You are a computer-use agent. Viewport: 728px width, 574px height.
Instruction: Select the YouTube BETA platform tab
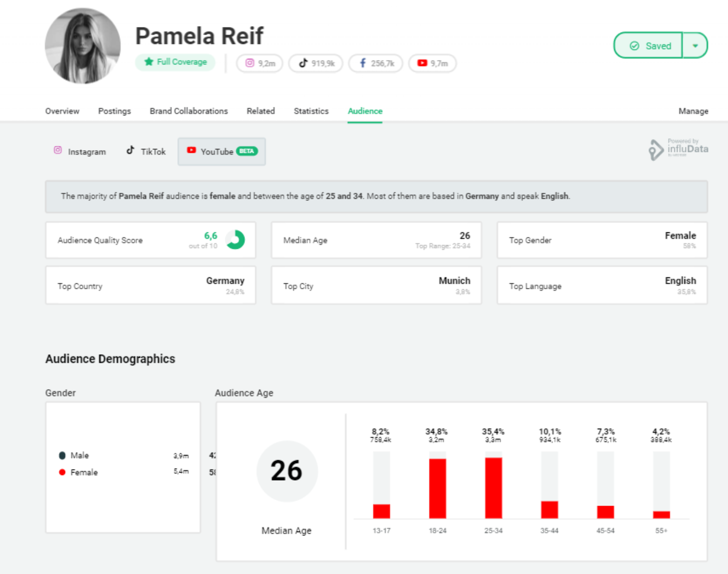coord(222,151)
